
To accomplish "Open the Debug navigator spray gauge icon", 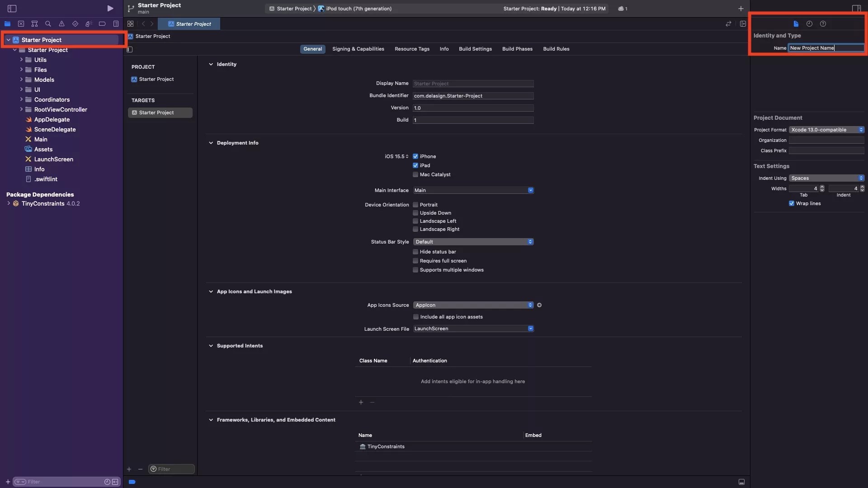I will click(89, 24).
